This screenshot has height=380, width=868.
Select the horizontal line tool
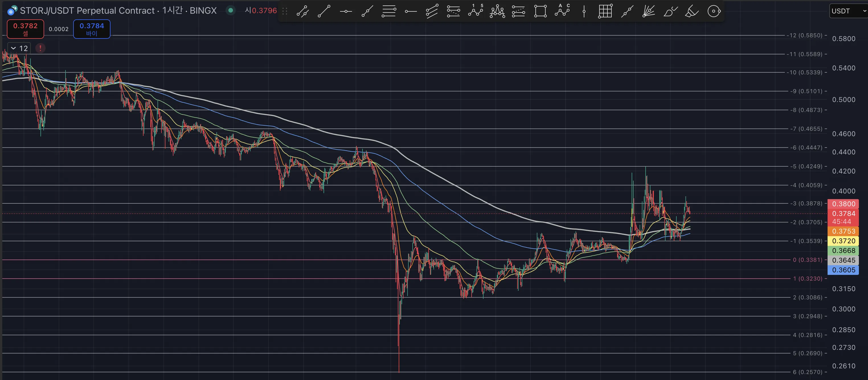pos(346,11)
